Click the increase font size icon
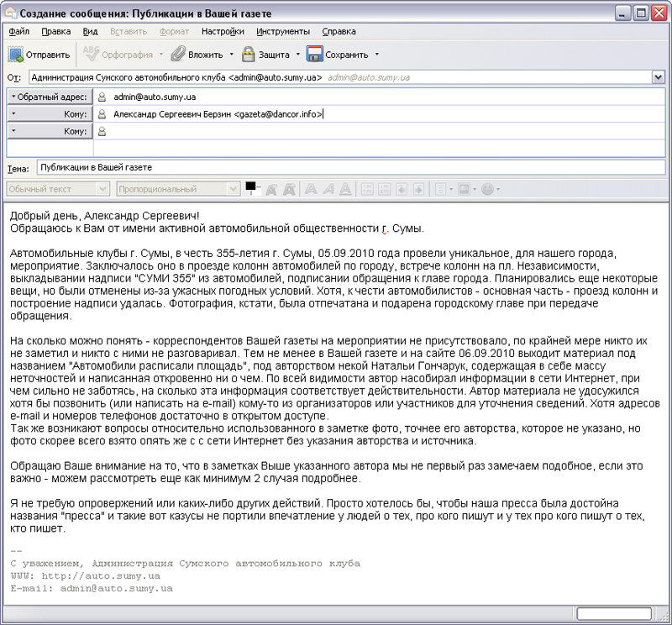Image resolution: width=672 pixels, height=625 pixels. click(x=290, y=189)
